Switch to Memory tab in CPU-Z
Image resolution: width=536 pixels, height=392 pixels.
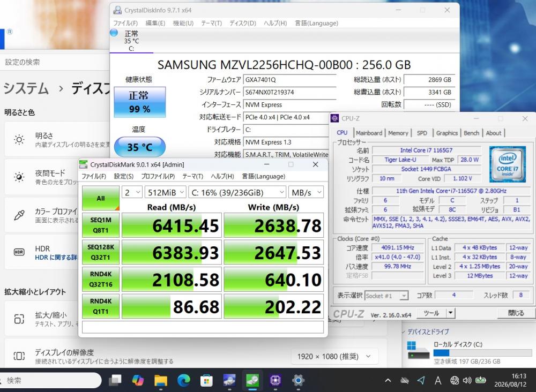tap(398, 133)
